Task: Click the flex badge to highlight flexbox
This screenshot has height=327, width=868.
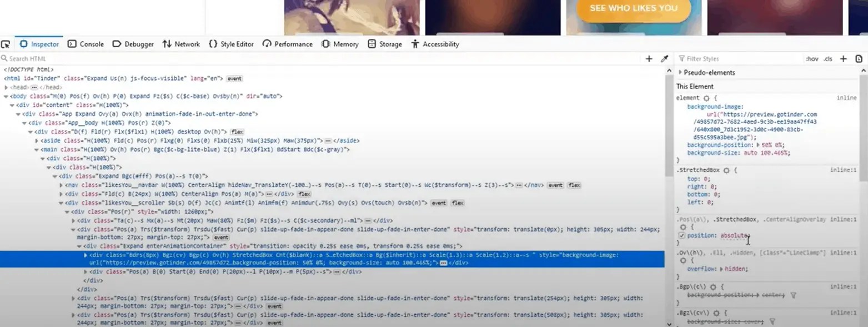Action: point(238,132)
